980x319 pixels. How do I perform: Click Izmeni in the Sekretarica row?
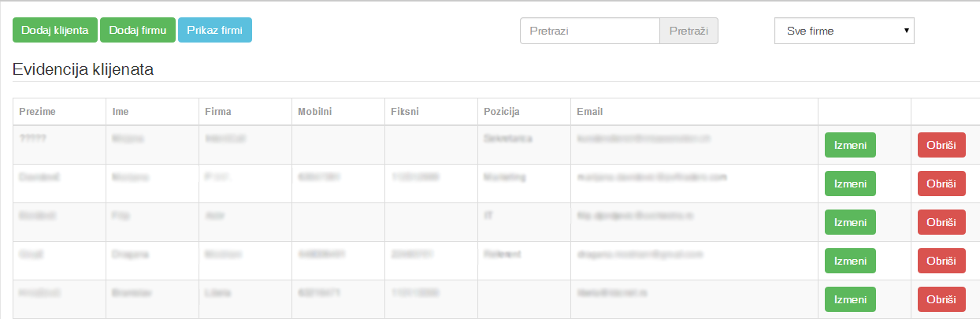tap(850, 145)
